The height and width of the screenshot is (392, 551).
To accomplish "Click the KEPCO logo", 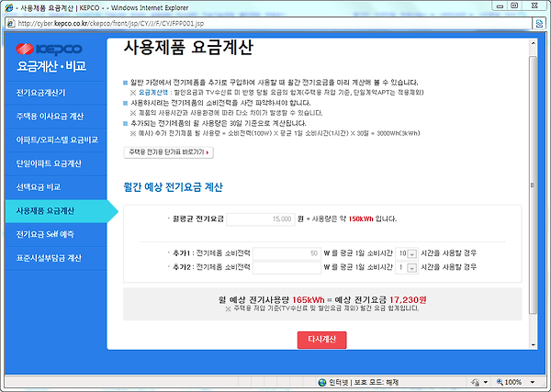I will 50,50.
